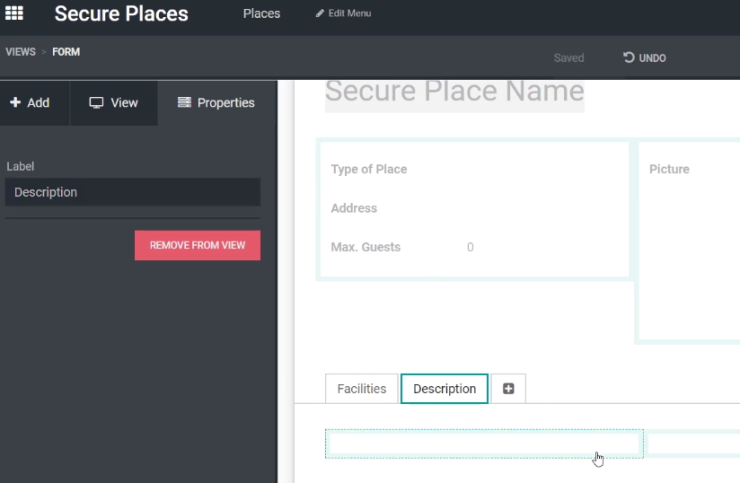Click the undo arrow icon
The image size is (740, 483).
629,58
